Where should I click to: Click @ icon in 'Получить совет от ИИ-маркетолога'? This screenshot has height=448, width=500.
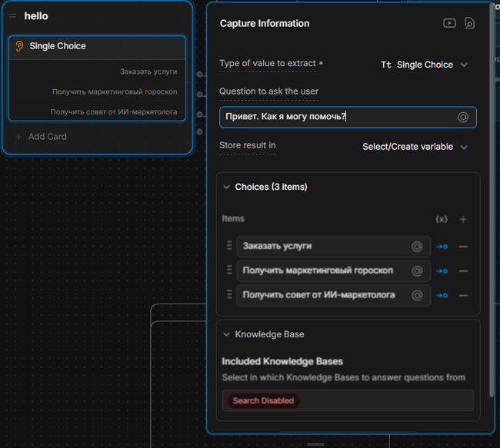417,295
